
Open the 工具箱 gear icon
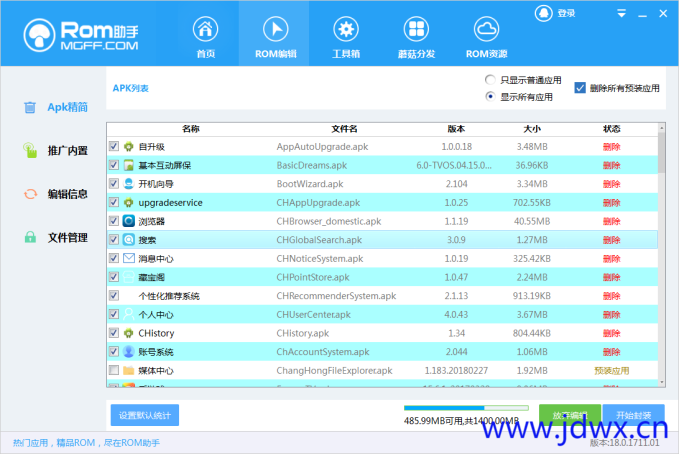346,29
